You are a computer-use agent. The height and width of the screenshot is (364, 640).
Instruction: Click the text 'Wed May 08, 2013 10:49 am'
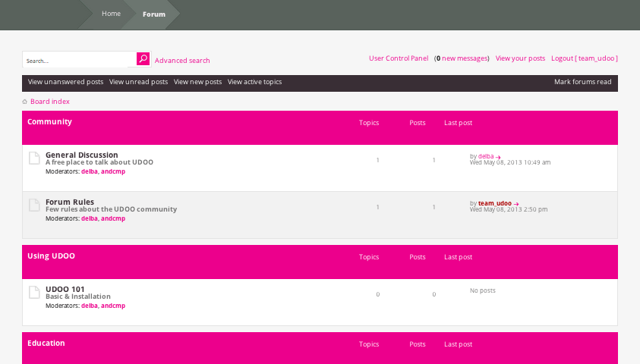coord(510,162)
